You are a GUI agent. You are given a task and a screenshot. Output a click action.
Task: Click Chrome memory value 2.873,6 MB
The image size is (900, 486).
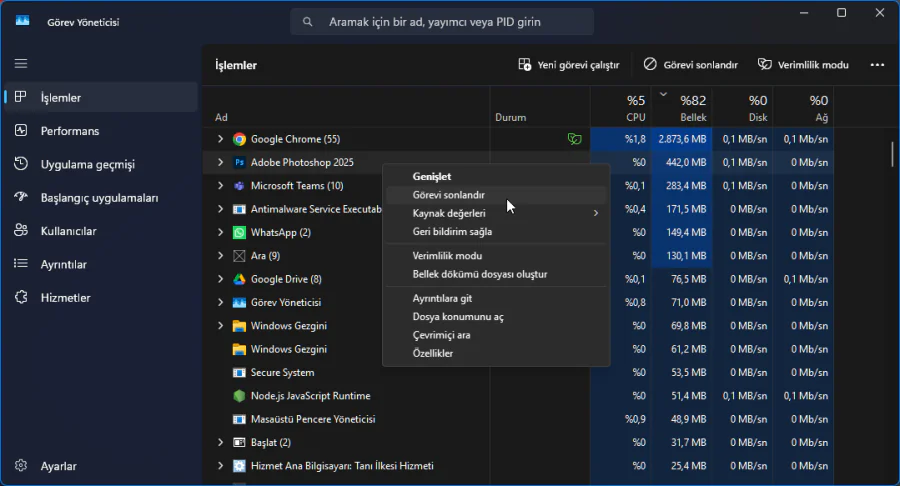[x=682, y=139]
